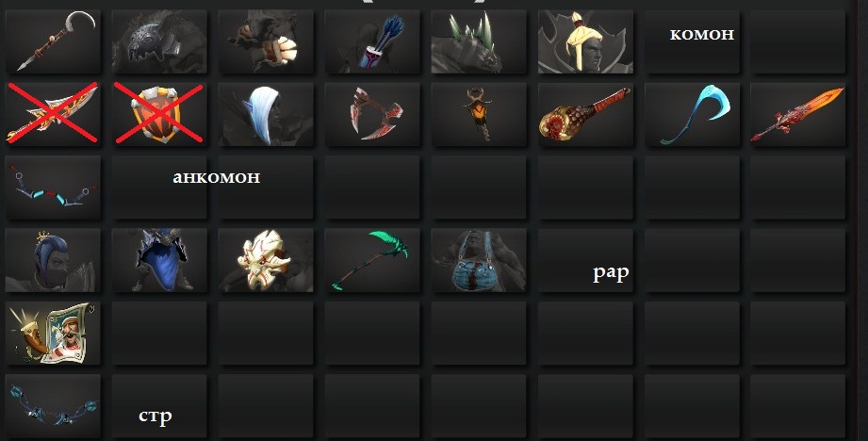Pick the flaming orange sword item
Image resolution: width=868 pixels, height=441 pixels.
click(797, 114)
